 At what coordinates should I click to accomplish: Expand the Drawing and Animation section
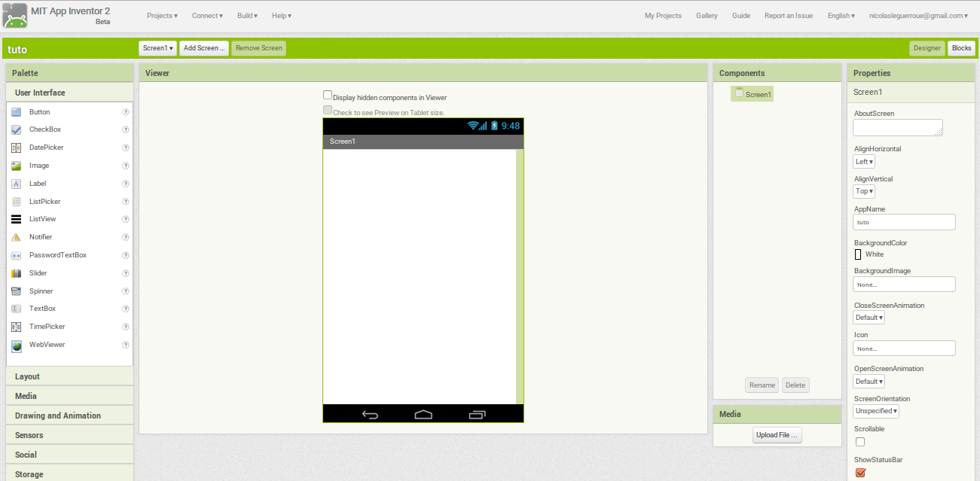[69, 416]
